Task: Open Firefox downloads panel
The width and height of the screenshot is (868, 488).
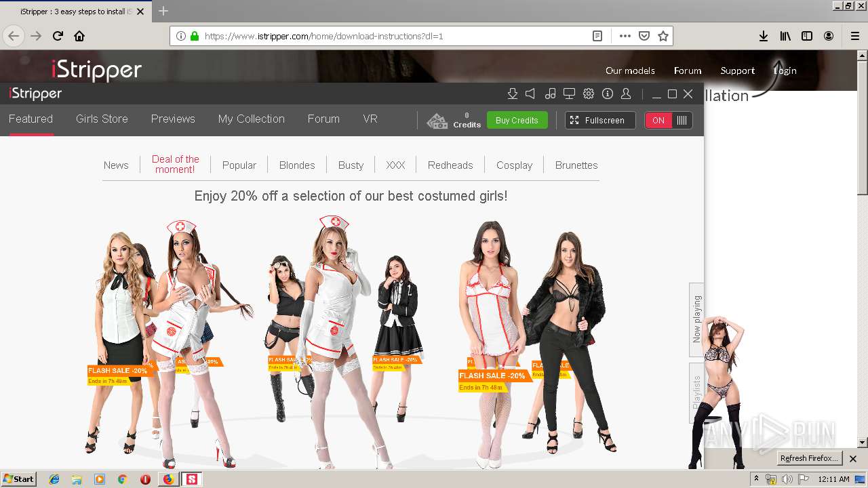Action: [764, 36]
